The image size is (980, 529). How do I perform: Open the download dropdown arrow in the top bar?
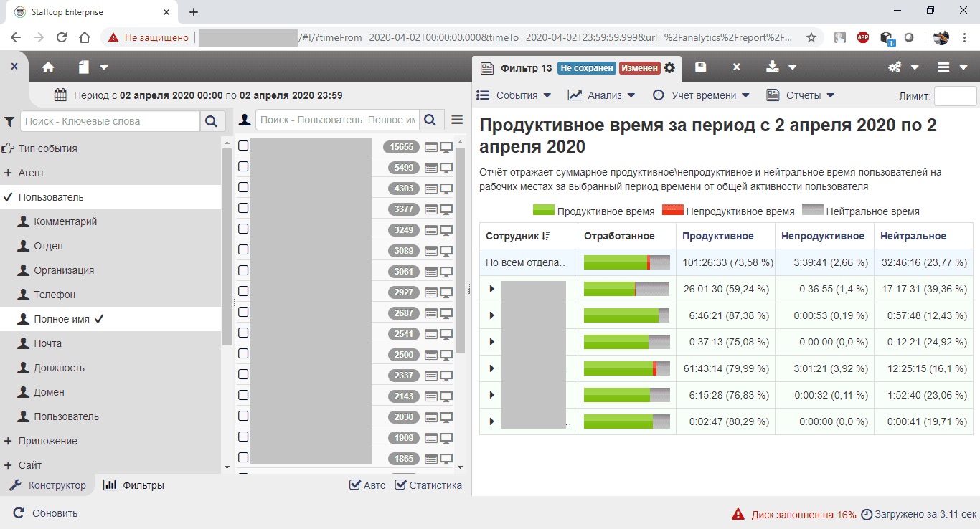click(793, 67)
